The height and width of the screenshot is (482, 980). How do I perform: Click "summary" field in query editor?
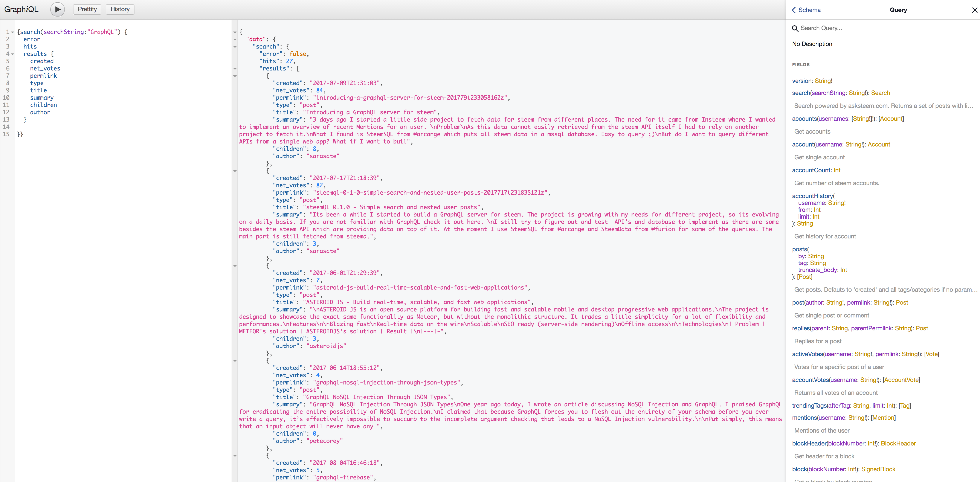[x=42, y=98]
